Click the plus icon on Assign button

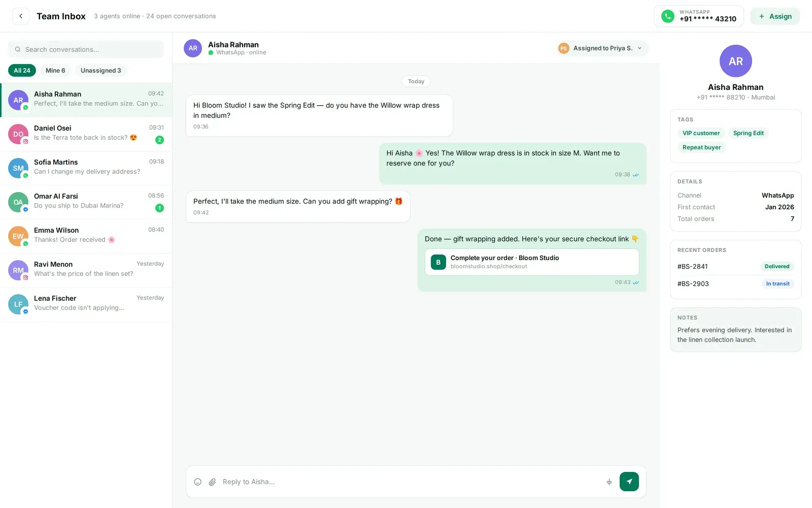click(x=762, y=16)
